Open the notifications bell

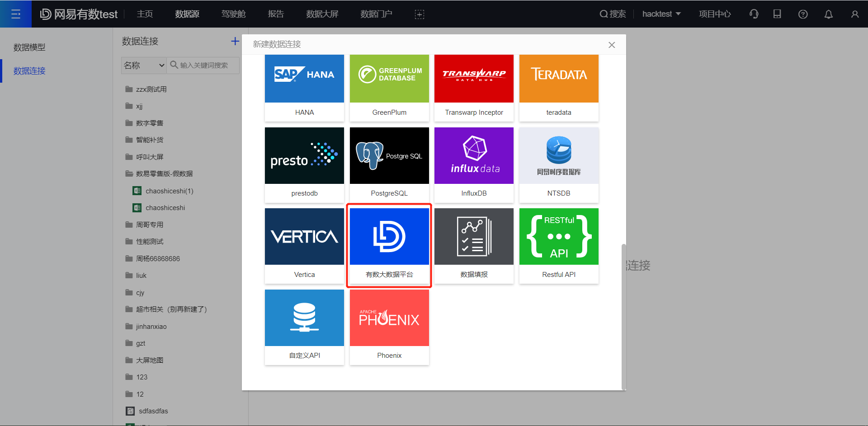[x=828, y=14]
